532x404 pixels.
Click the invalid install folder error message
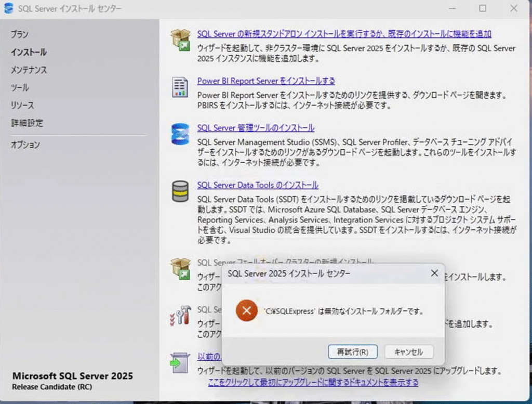pos(343,311)
